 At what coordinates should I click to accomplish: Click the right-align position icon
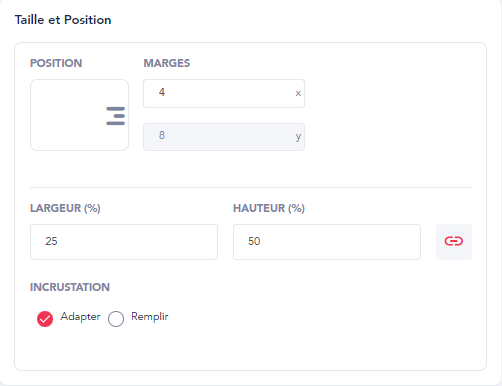(115, 116)
